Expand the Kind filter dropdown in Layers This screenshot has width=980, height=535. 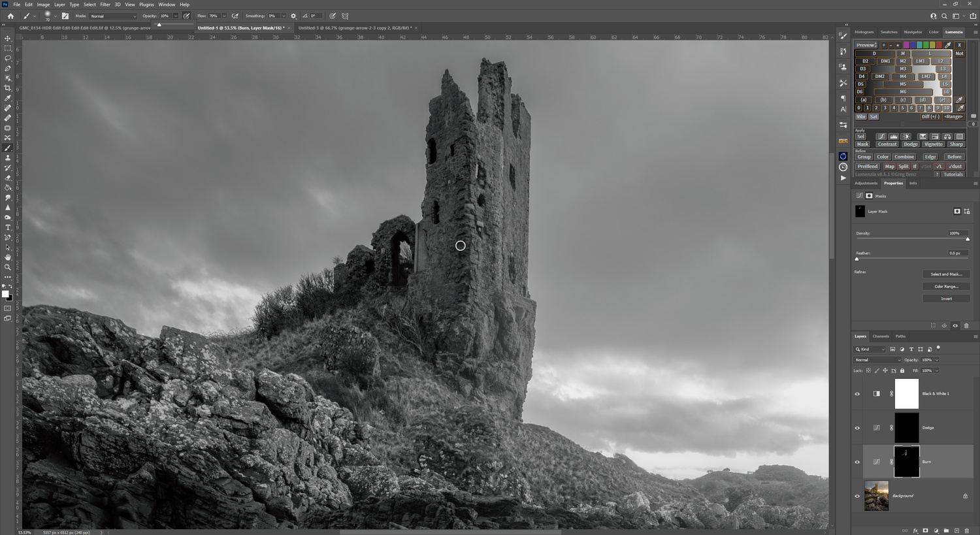870,349
